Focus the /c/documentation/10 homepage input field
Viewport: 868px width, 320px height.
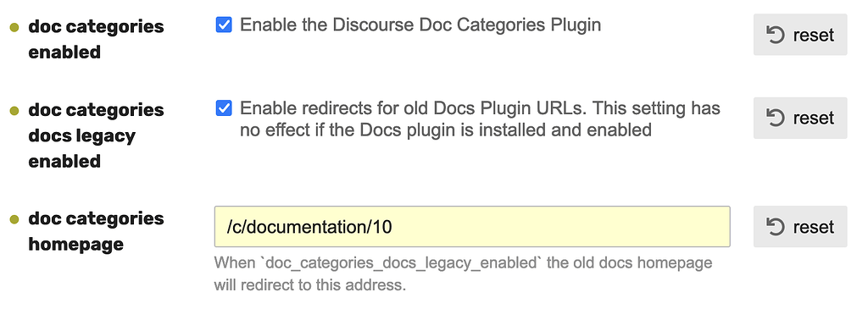[x=472, y=227]
